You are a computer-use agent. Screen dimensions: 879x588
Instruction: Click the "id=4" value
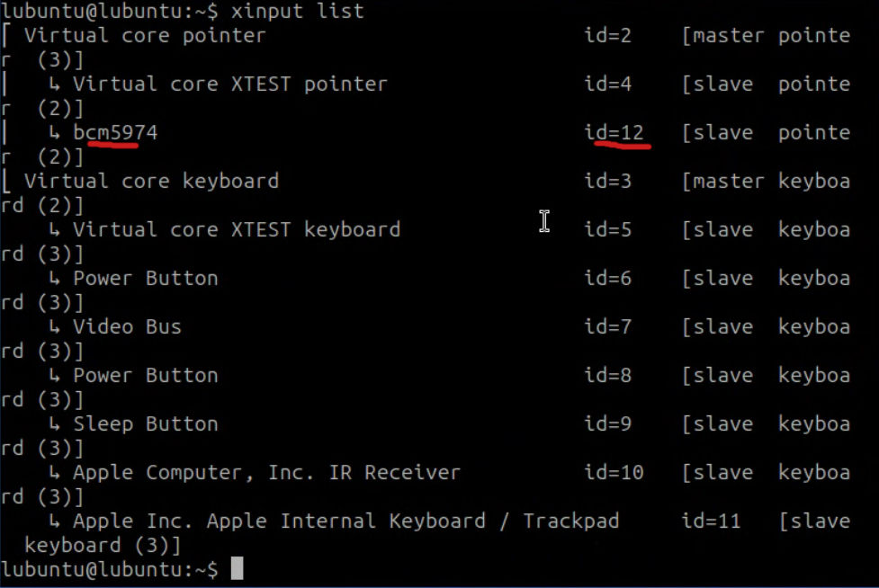click(607, 85)
